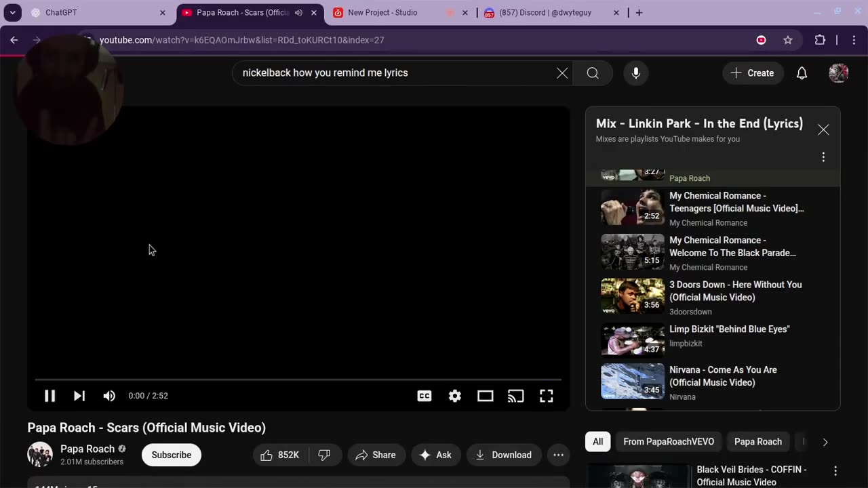Show more filter chips with right chevron

click(825, 442)
